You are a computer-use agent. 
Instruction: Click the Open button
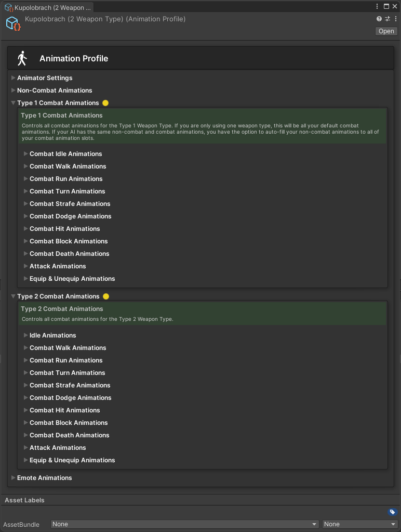point(386,31)
